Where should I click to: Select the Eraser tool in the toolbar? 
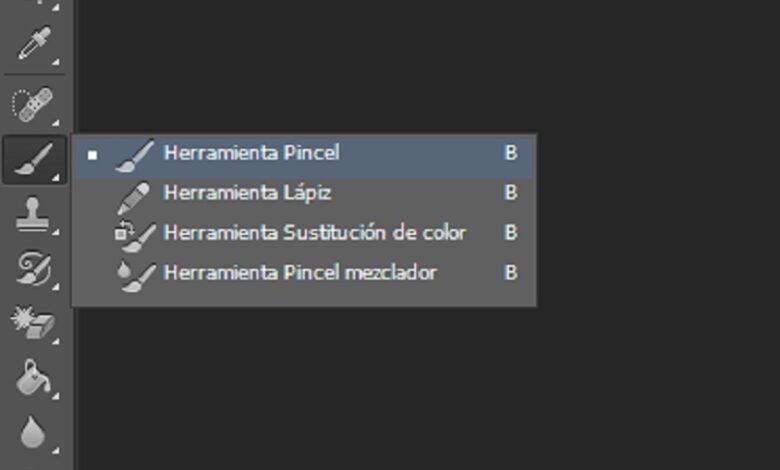point(33,323)
